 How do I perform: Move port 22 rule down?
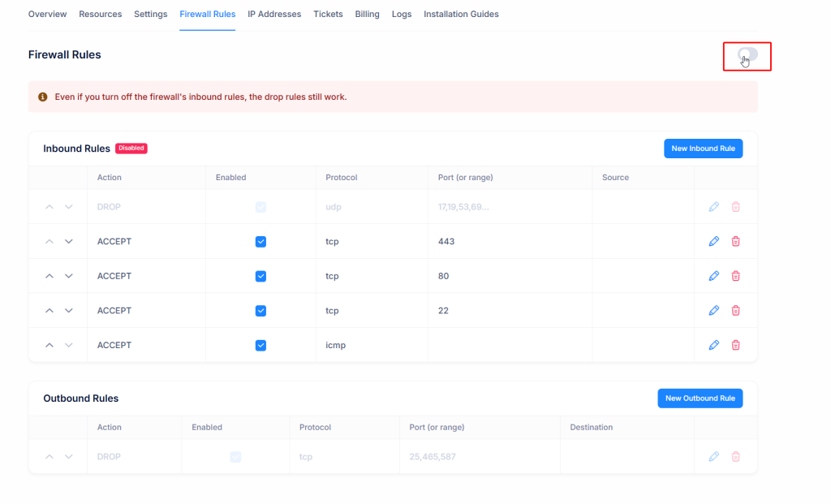pos(69,311)
